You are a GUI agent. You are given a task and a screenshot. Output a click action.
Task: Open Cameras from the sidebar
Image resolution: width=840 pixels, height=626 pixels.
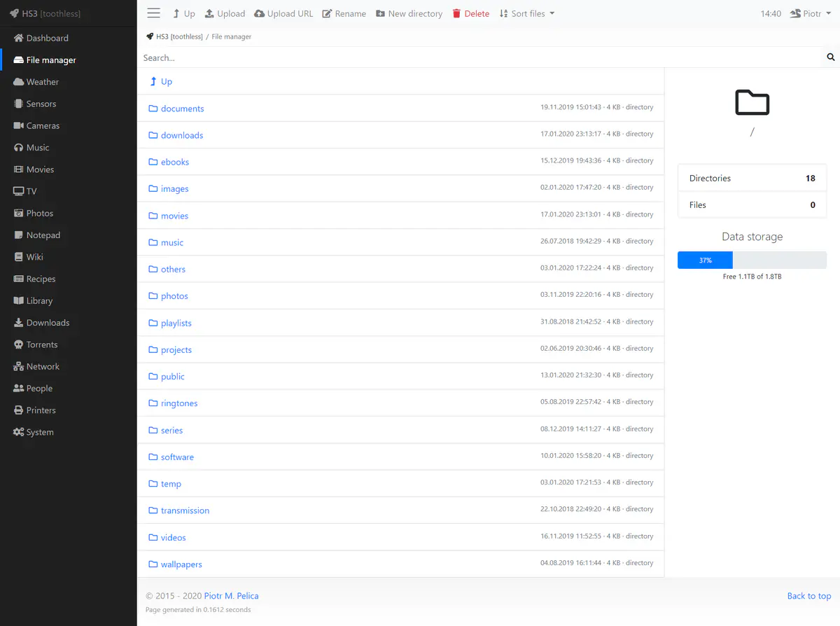click(x=43, y=125)
